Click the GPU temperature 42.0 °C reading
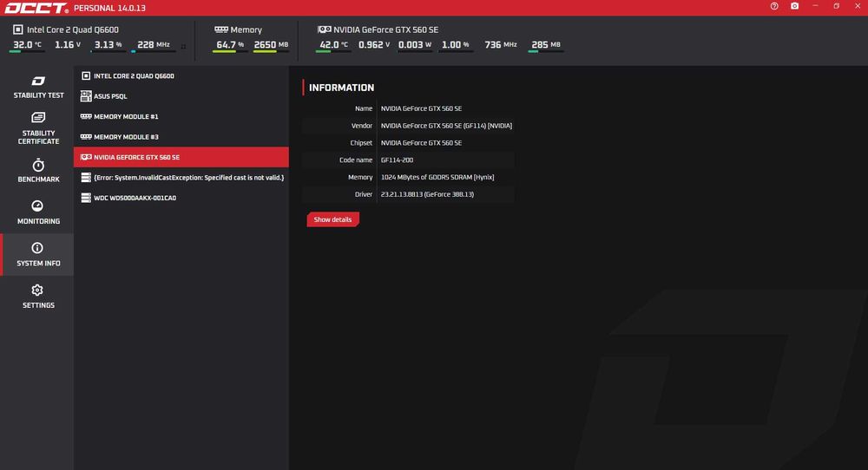Screen dimensions: 868x470 tap(334, 45)
